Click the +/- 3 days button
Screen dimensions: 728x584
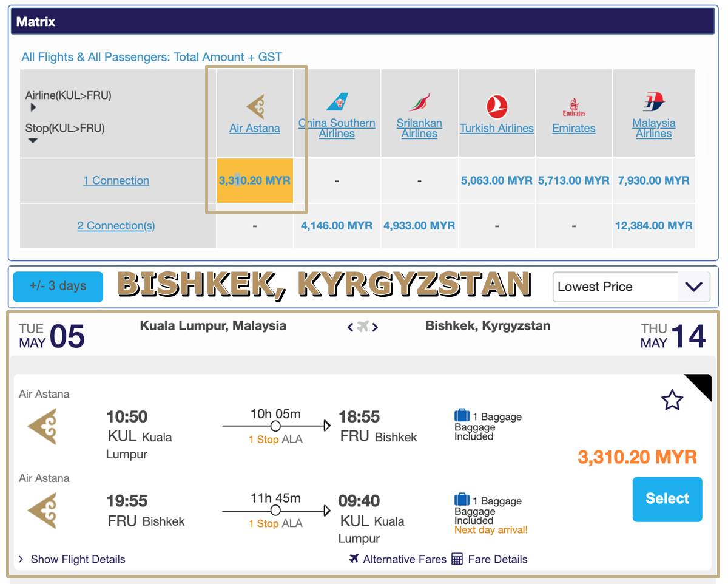(x=58, y=286)
